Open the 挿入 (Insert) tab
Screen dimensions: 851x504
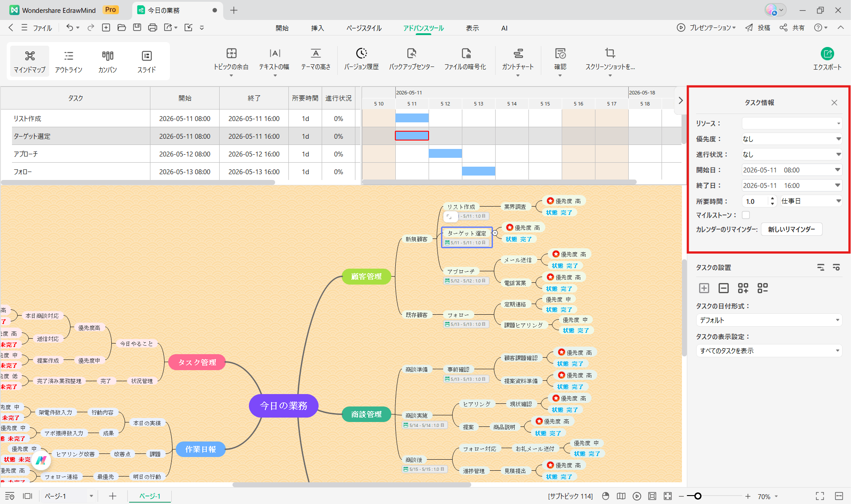(317, 28)
